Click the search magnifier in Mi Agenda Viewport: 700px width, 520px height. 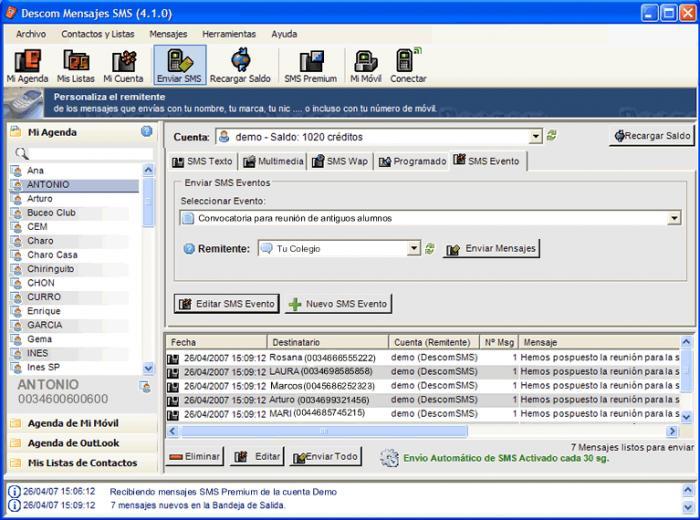pyautogui.click(x=22, y=154)
